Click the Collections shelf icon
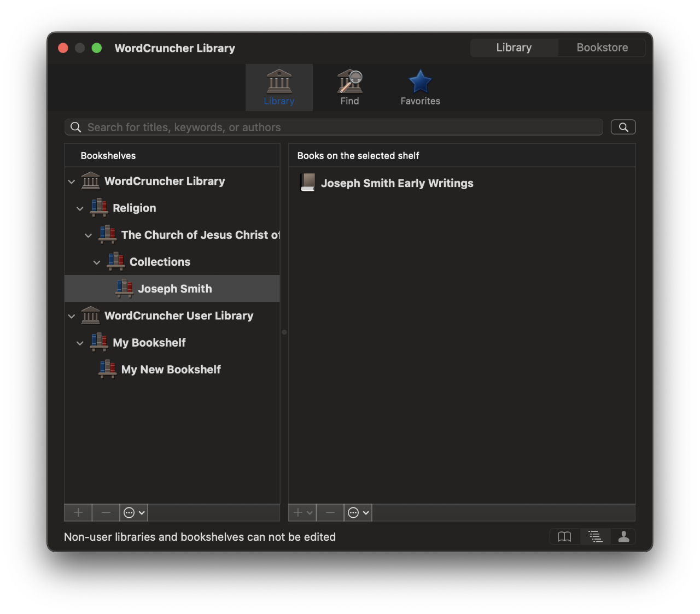This screenshot has width=700, height=614. tap(116, 261)
